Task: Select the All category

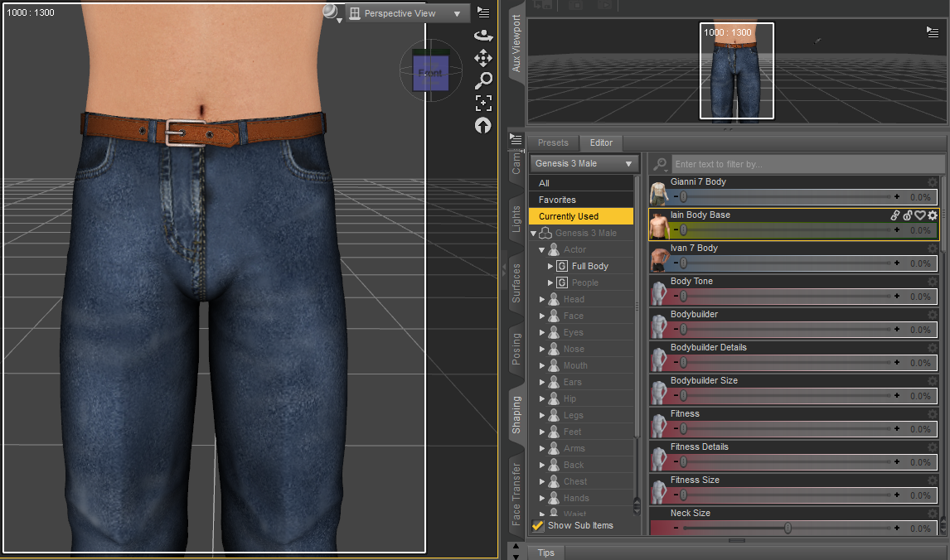Action: pos(581,183)
